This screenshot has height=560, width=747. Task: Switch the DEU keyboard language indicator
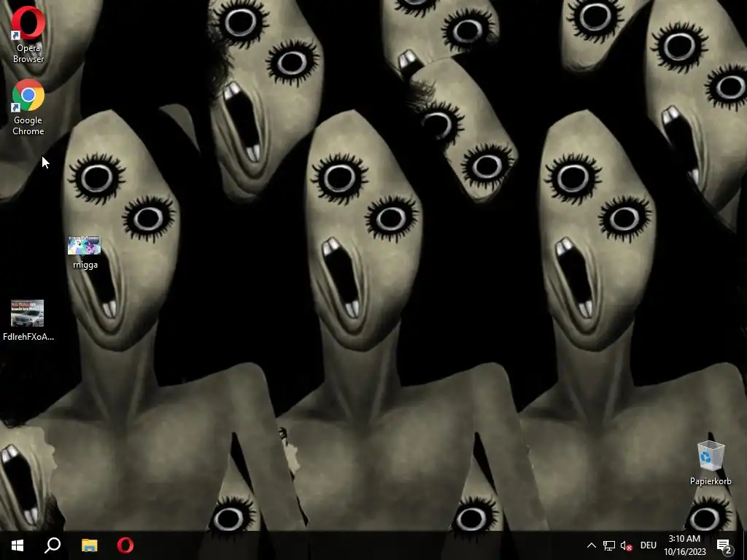pyautogui.click(x=649, y=545)
